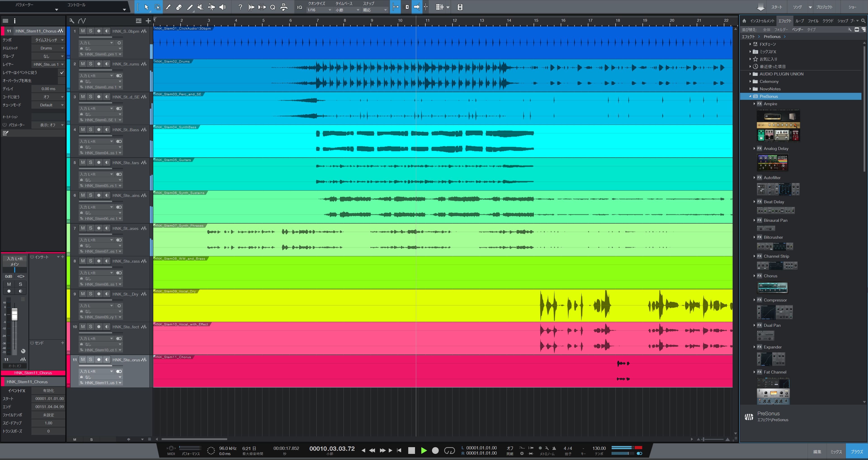Solo track 1 ClickAudio track

point(91,31)
